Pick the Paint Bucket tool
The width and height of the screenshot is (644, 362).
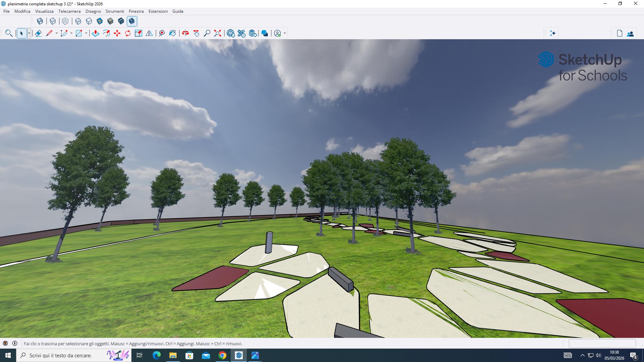click(x=173, y=33)
